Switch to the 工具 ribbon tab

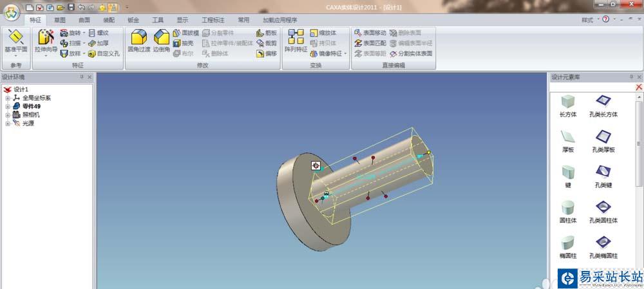[158, 20]
